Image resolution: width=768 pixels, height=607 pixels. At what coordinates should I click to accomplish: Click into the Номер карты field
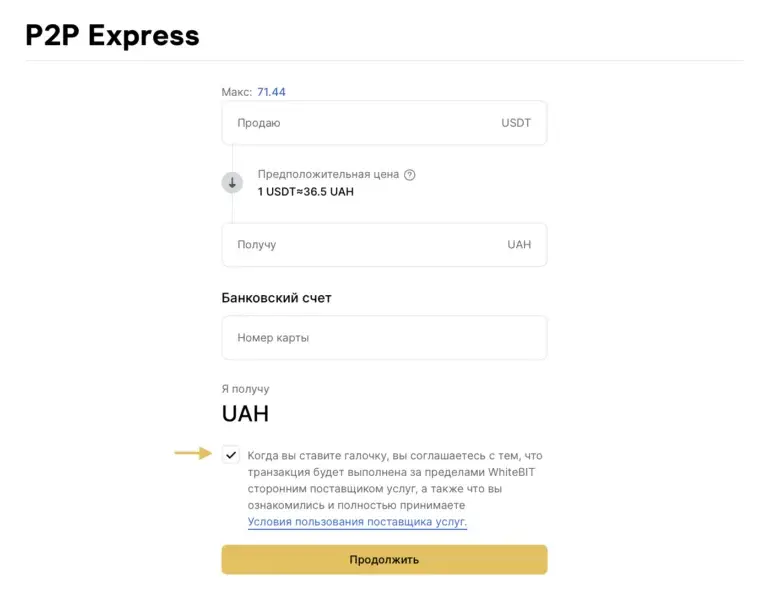384,338
